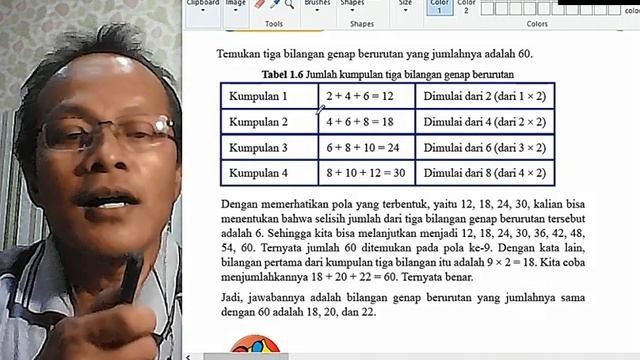
Task: Click the webcam video of the presenter
Action: click(x=91, y=180)
